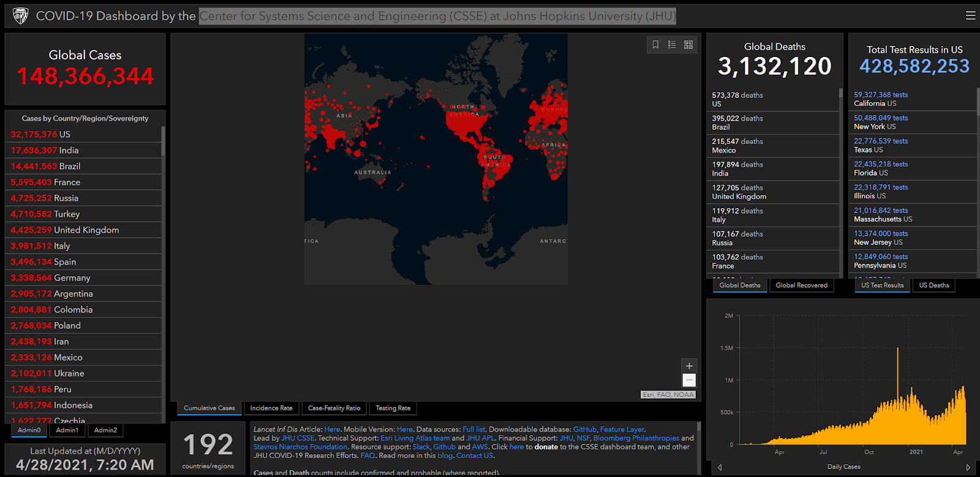Screen dimensions: 980x477
Task: Switch to the Global Recovered tab
Action: 802,285
